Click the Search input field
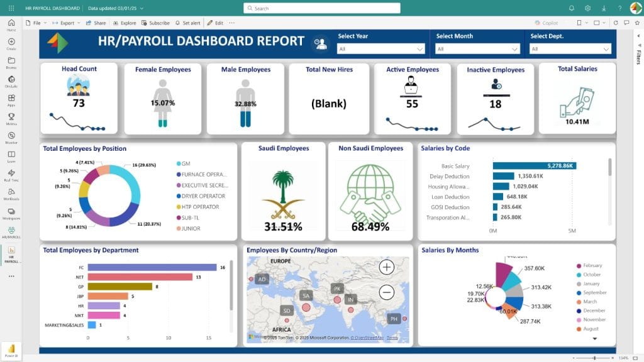 322,8
